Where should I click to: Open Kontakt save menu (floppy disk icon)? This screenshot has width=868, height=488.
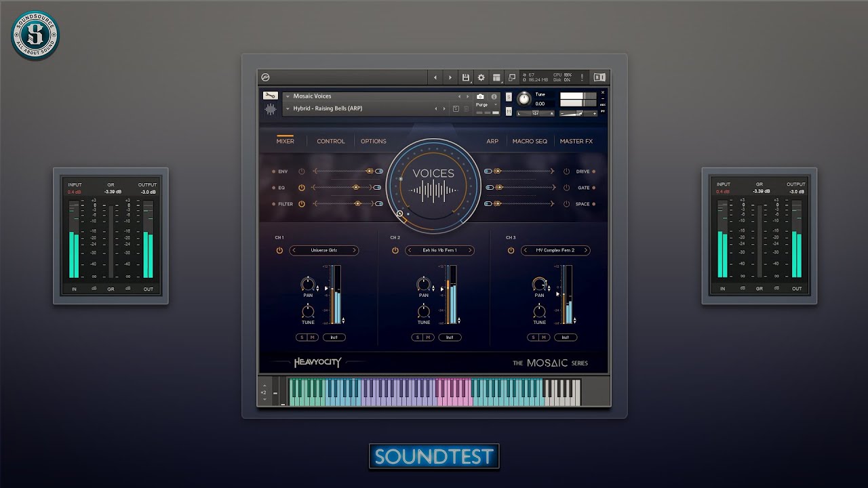(465, 77)
